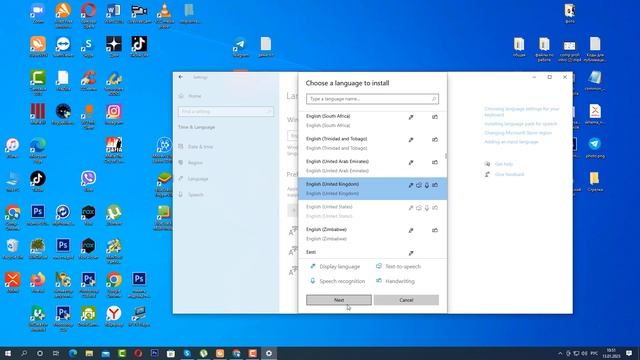Open the Nox desktop shortcut beside uTorrent
This screenshot has width=640, height=360.
click(x=89, y=216)
